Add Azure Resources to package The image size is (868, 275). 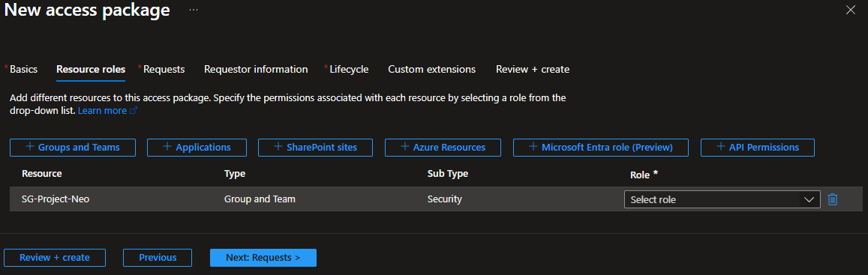point(443,147)
